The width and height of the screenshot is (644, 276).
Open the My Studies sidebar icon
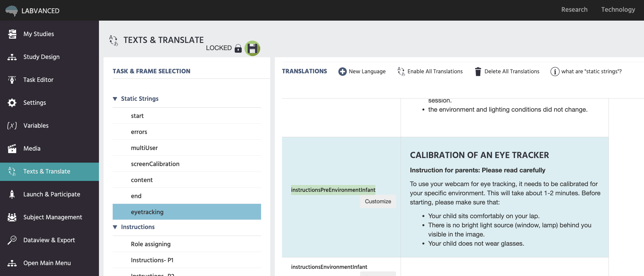pos(12,34)
